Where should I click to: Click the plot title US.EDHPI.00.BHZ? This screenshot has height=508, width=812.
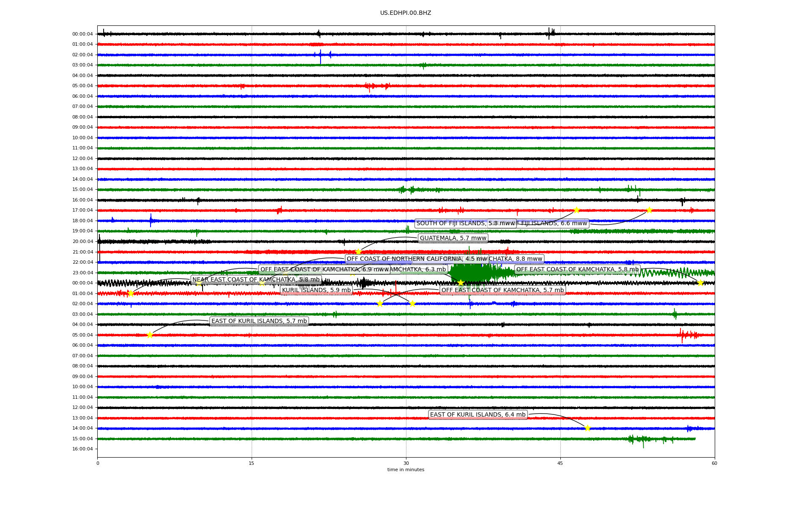pyautogui.click(x=406, y=13)
